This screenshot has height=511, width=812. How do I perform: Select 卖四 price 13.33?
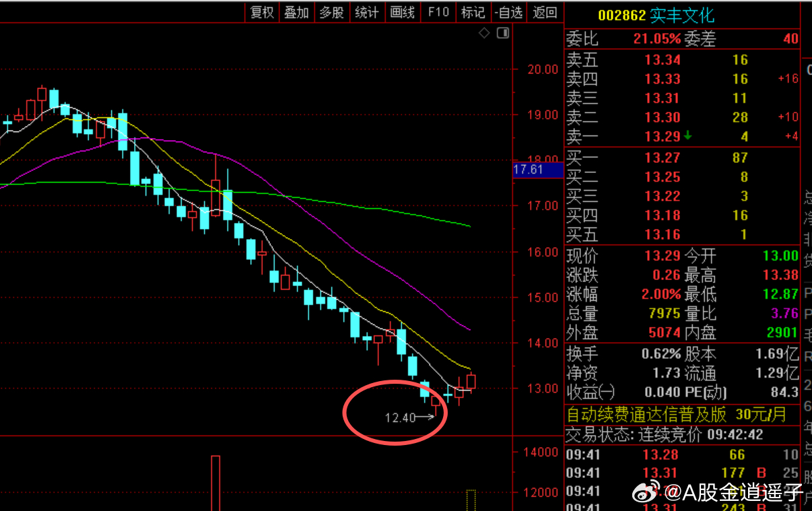pyautogui.click(x=663, y=79)
